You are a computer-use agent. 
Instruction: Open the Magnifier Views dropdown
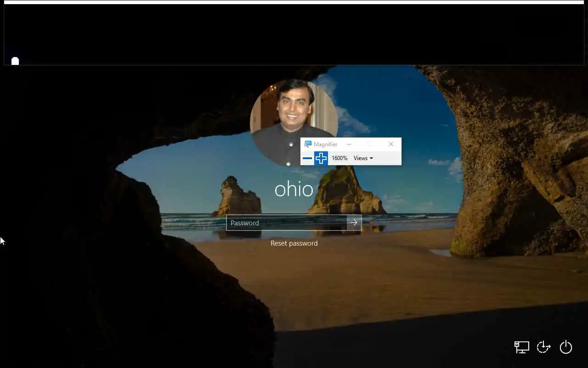(x=363, y=158)
